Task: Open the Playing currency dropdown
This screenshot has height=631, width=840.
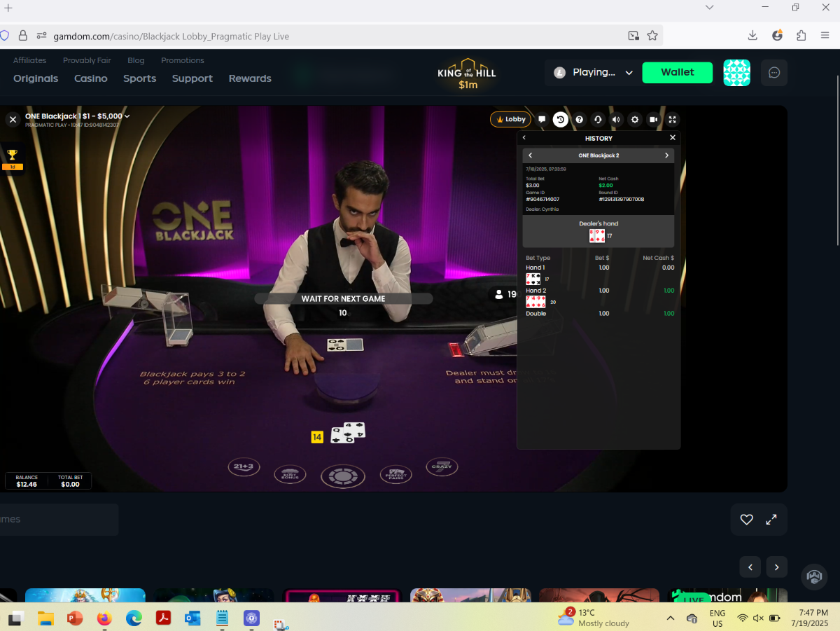Action: [x=594, y=72]
